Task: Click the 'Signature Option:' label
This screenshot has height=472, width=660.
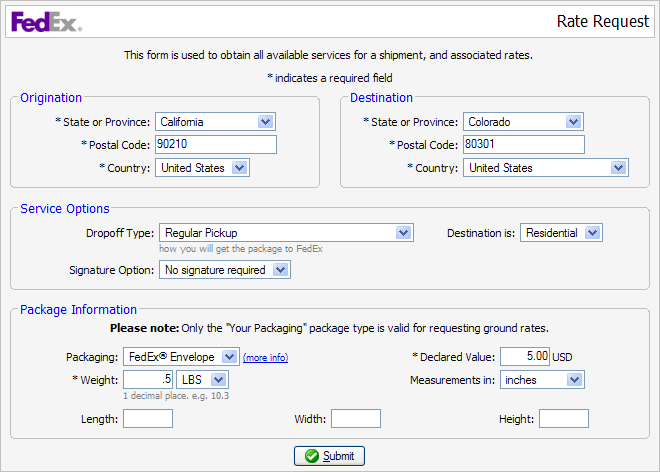Action: [x=112, y=270]
